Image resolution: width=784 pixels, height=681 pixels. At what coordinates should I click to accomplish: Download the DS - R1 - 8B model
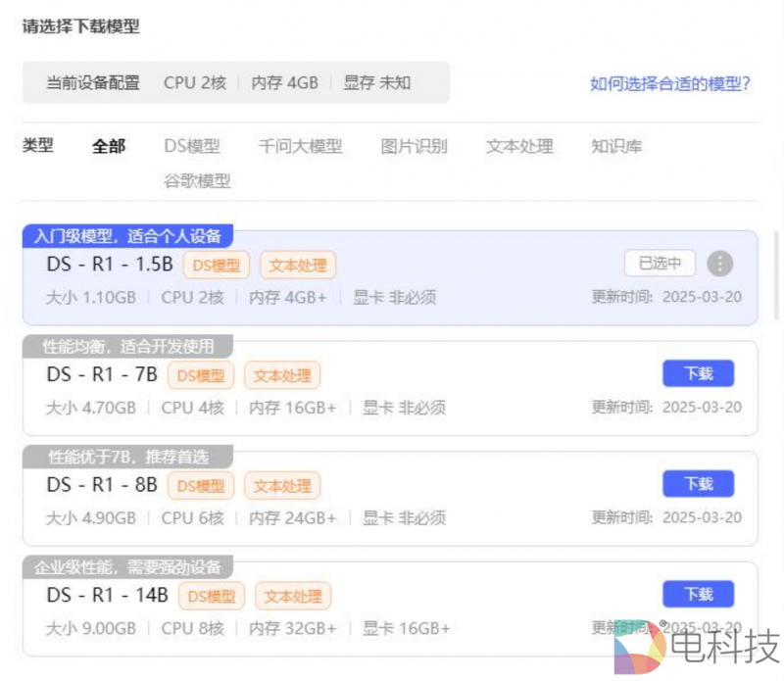698,484
